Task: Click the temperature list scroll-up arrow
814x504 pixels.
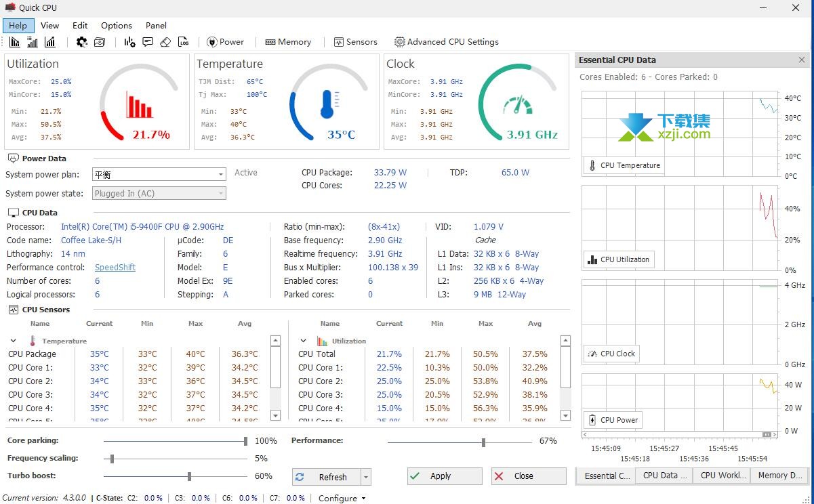Action: pos(275,341)
